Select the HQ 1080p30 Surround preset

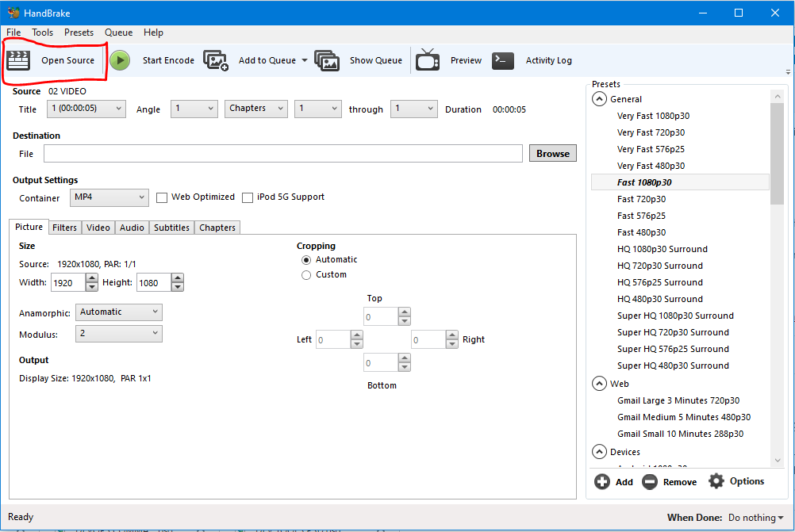[x=662, y=249]
